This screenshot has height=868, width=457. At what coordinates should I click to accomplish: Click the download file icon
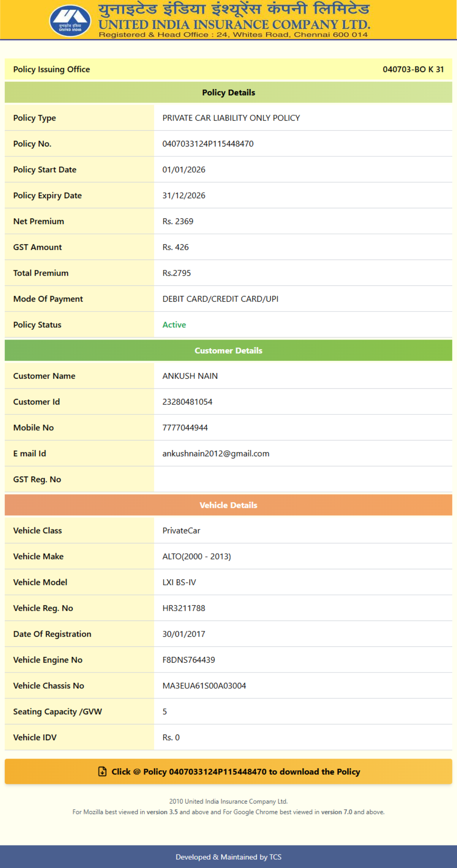102,771
